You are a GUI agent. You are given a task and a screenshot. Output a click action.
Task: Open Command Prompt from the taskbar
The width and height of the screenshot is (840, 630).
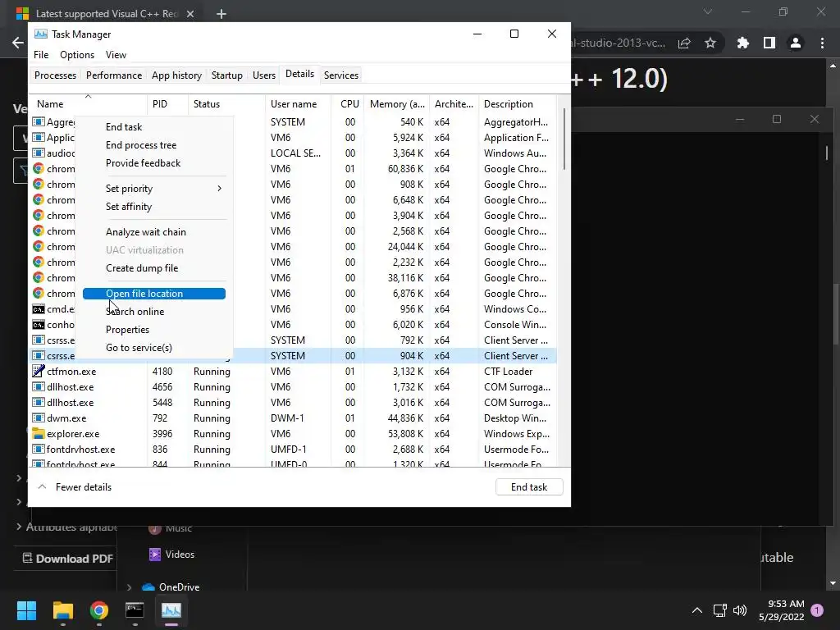pyautogui.click(x=135, y=610)
